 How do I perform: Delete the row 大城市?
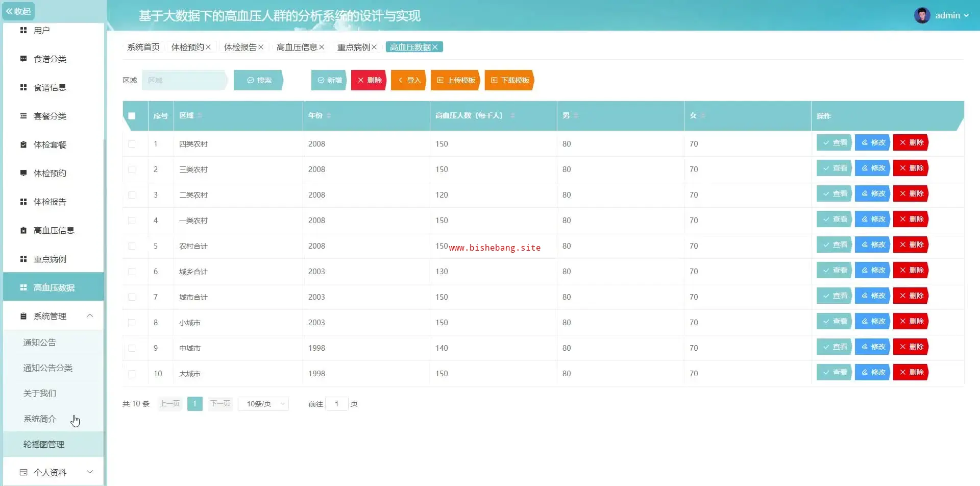(x=911, y=372)
